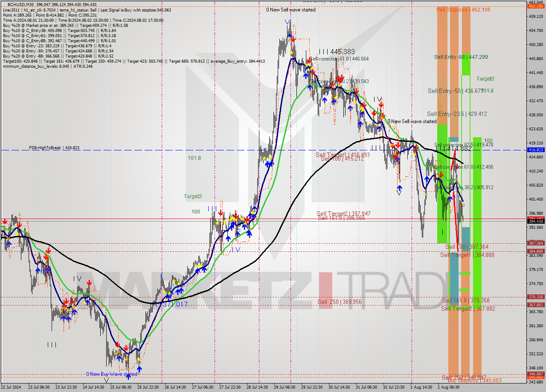Click the 'I I I 445.383' wave label
Screen dimensions: 546x392
tap(337, 52)
